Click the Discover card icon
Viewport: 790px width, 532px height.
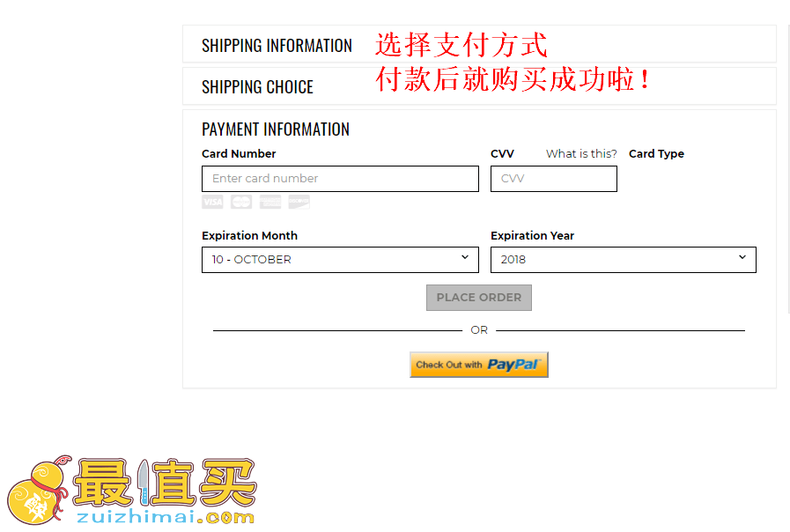tap(299, 202)
